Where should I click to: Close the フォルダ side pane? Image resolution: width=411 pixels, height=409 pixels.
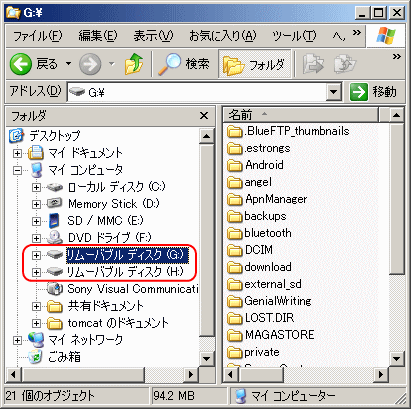(204, 116)
